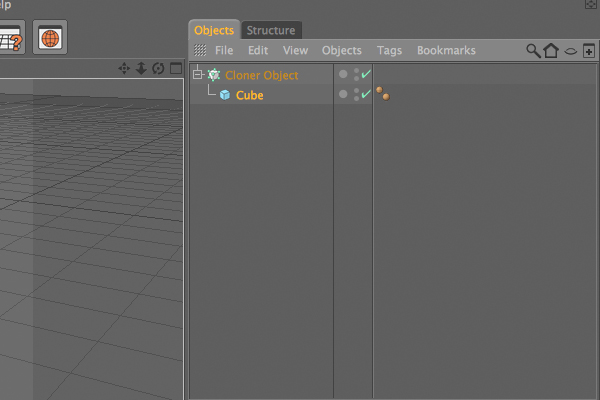600x400 pixels.
Task: Toggle Cube editor visibility dot
Action: (x=356, y=90)
